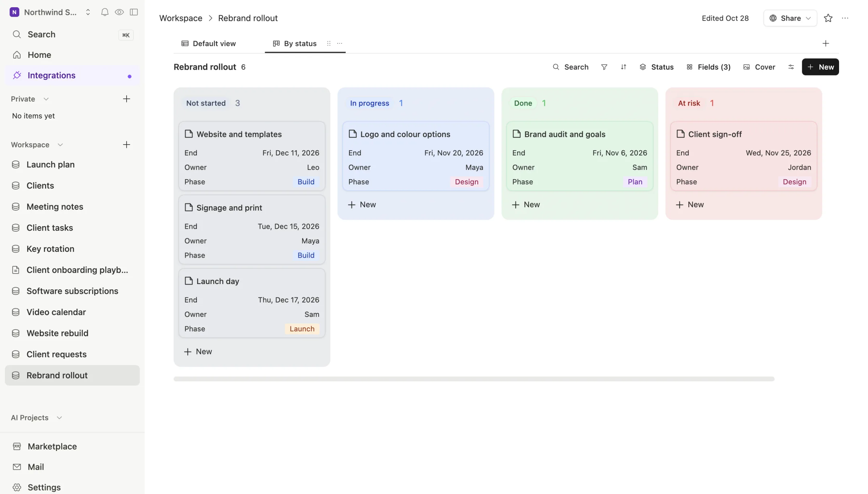Click the By status tab's ellipsis menu
Screen dimensions: 868x494
[x=339, y=43]
